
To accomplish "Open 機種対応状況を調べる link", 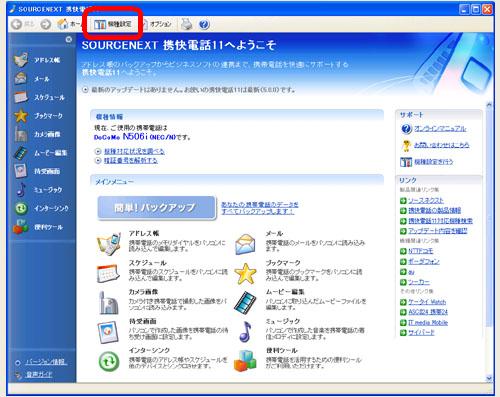I will (x=134, y=151).
